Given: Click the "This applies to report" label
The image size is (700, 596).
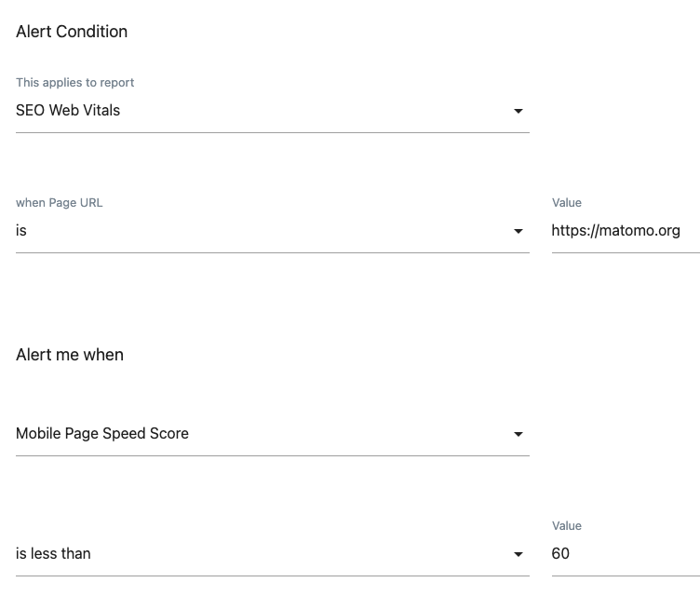Looking at the screenshot, I should (75, 83).
